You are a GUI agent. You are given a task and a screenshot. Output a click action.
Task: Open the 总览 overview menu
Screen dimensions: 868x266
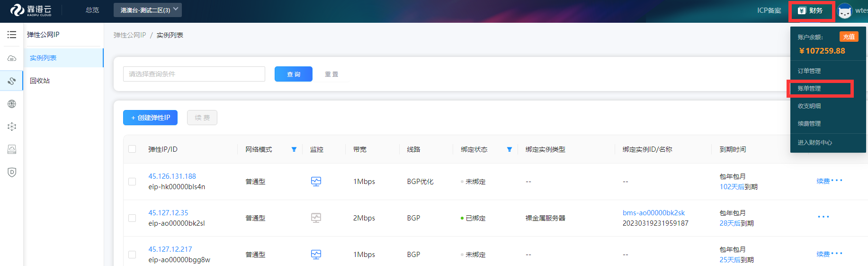coord(92,10)
